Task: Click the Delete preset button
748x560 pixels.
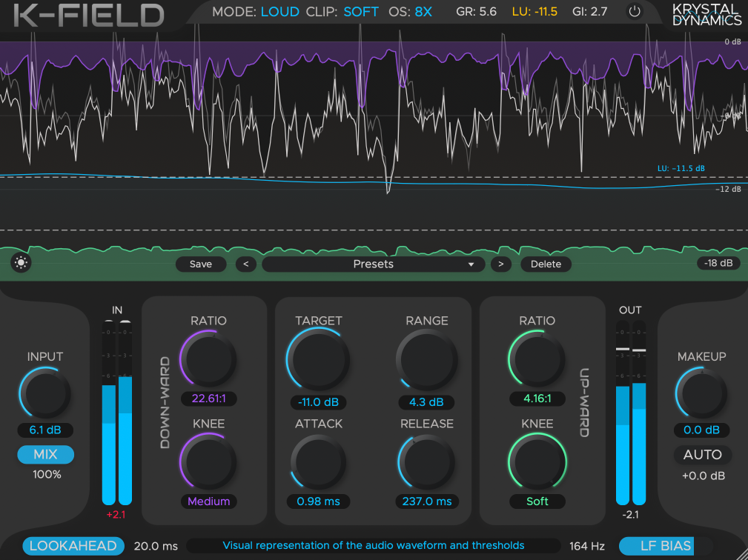Action: 546,264
